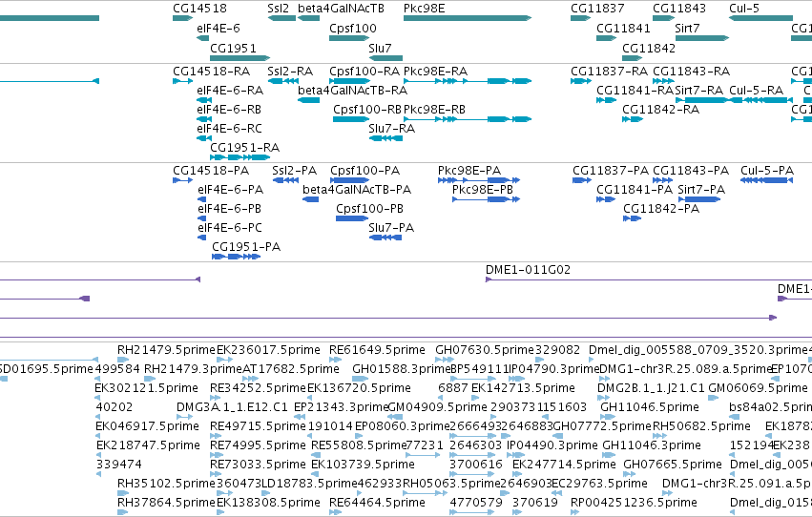The width and height of the screenshot is (812, 517).
Task: Open the CG11843-RA transcript label
Action: coord(692,72)
